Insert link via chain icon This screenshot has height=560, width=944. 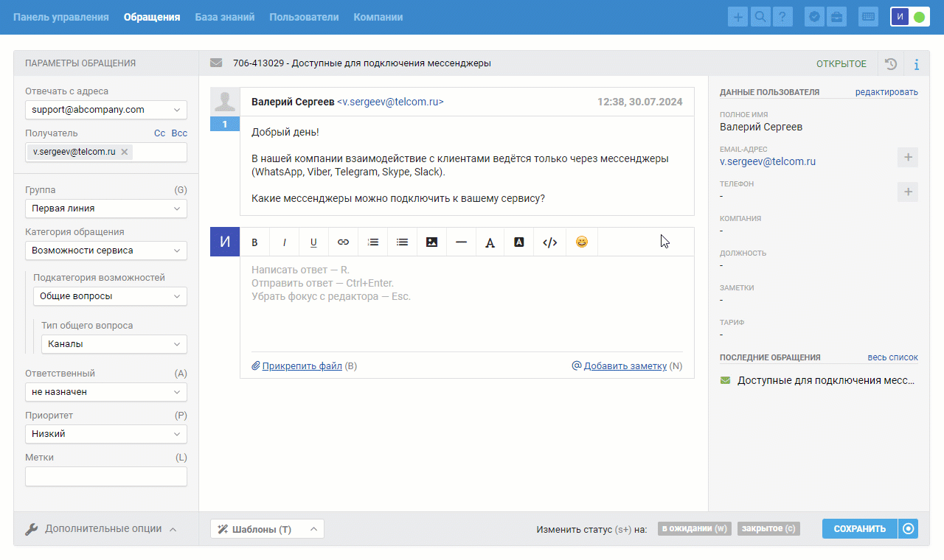[344, 242]
